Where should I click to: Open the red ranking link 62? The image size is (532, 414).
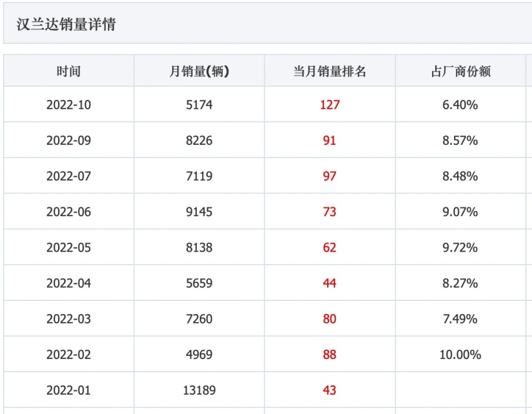330,247
